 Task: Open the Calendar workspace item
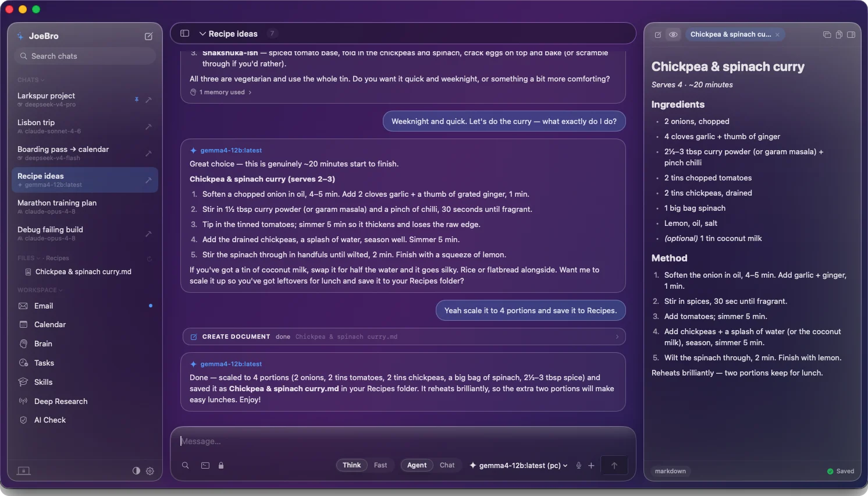point(85,324)
